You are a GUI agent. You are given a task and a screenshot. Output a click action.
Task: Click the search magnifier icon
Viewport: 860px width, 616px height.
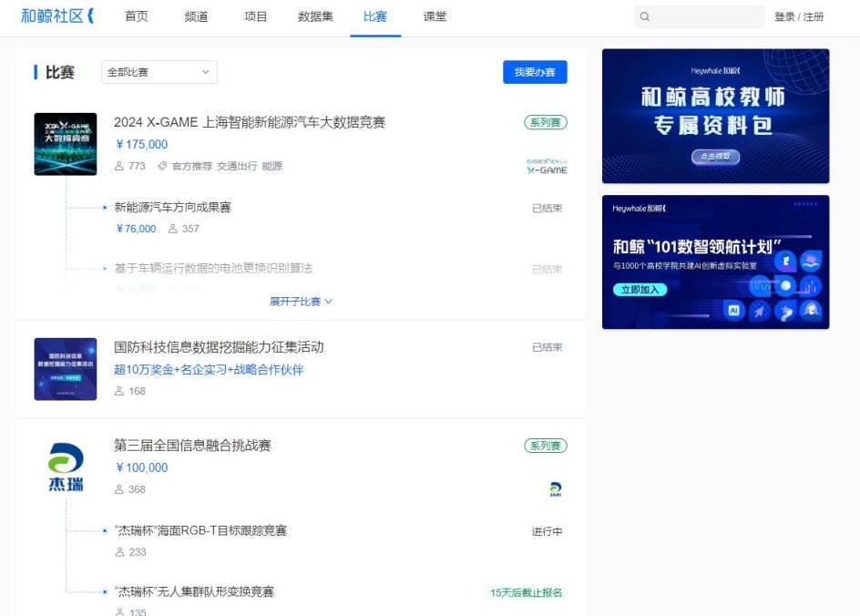click(645, 16)
